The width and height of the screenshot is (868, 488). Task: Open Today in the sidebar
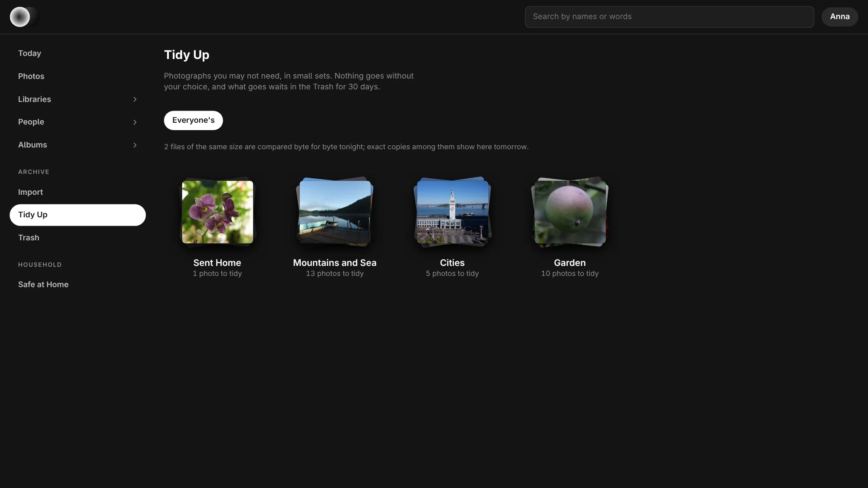(x=78, y=53)
